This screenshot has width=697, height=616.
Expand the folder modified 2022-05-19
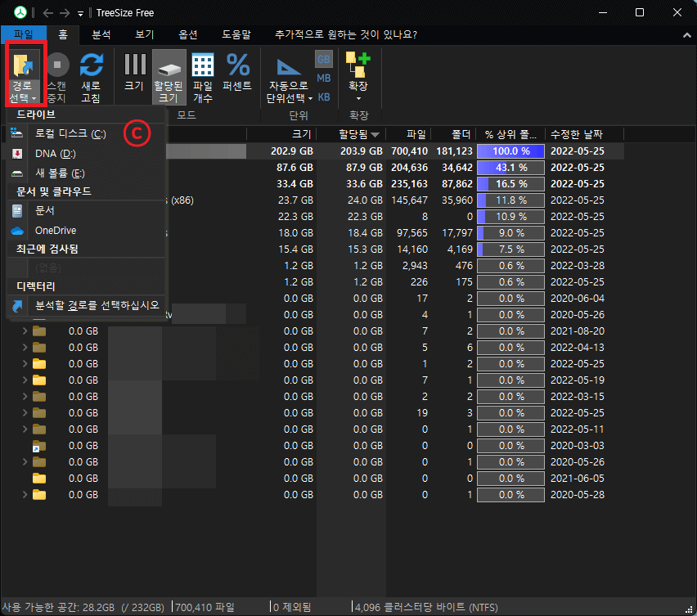pos(25,380)
